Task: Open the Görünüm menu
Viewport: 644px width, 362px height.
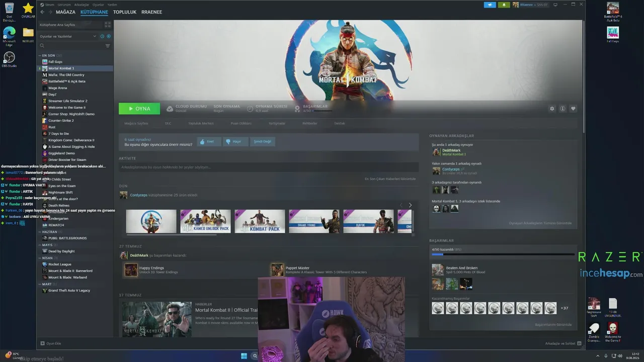Action: tap(64, 5)
